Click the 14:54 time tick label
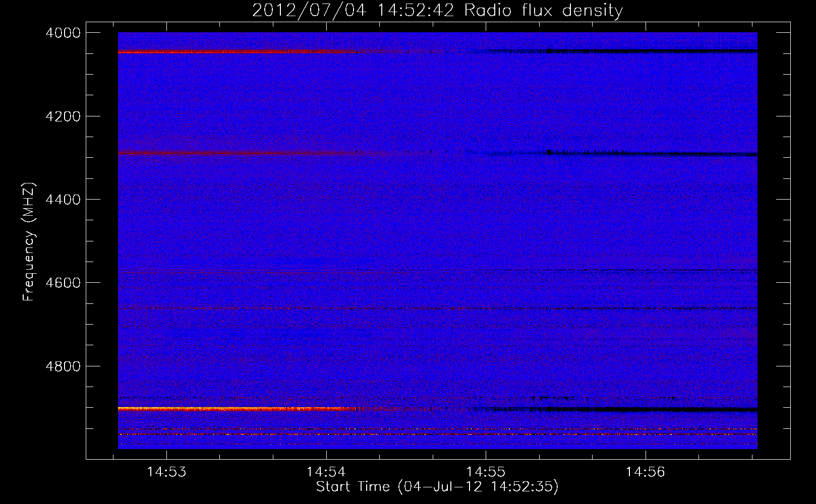Viewport: 816px width, 504px height. coord(326,472)
